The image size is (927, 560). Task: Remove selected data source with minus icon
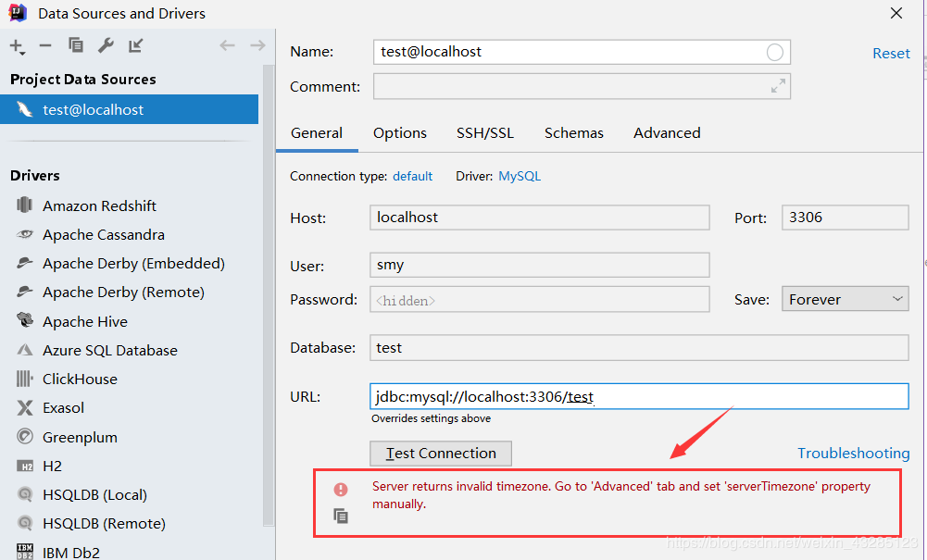pos(45,45)
